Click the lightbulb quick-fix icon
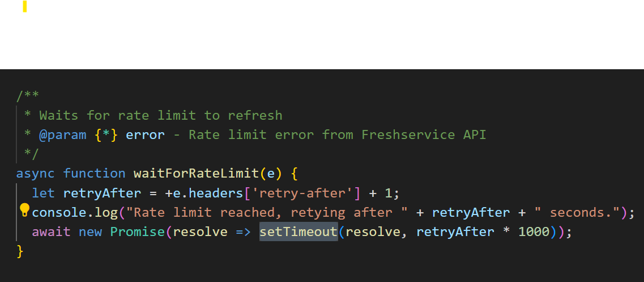This screenshot has height=282, width=644. [24, 210]
